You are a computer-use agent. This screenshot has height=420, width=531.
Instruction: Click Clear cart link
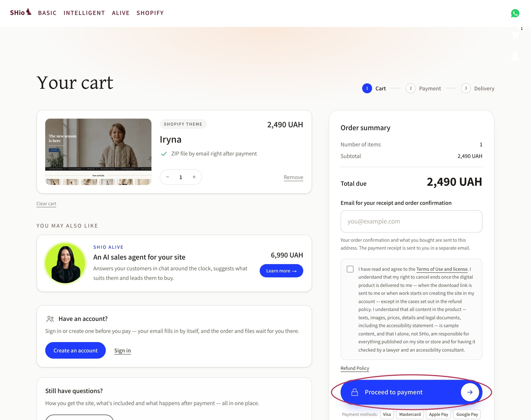click(46, 204)
